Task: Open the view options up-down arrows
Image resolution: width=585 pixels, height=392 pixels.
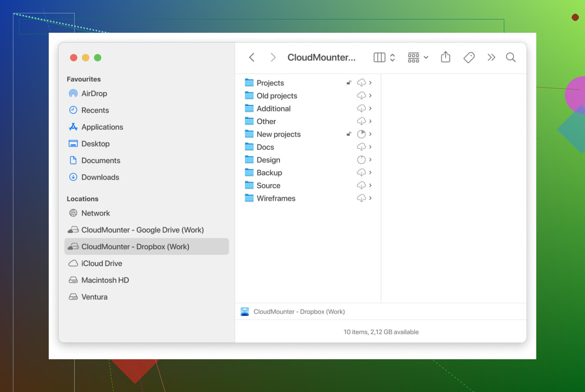Action: [x=393, y=58]
